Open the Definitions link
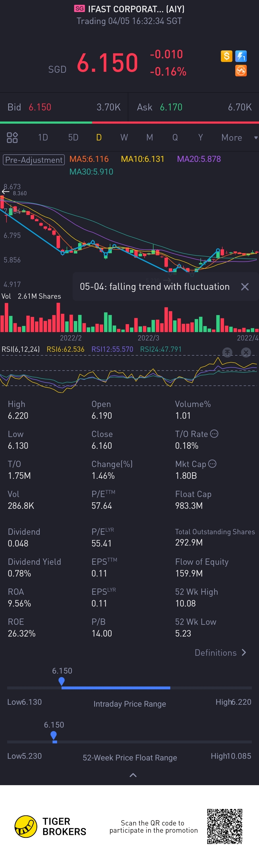 [x=220, y=653]
